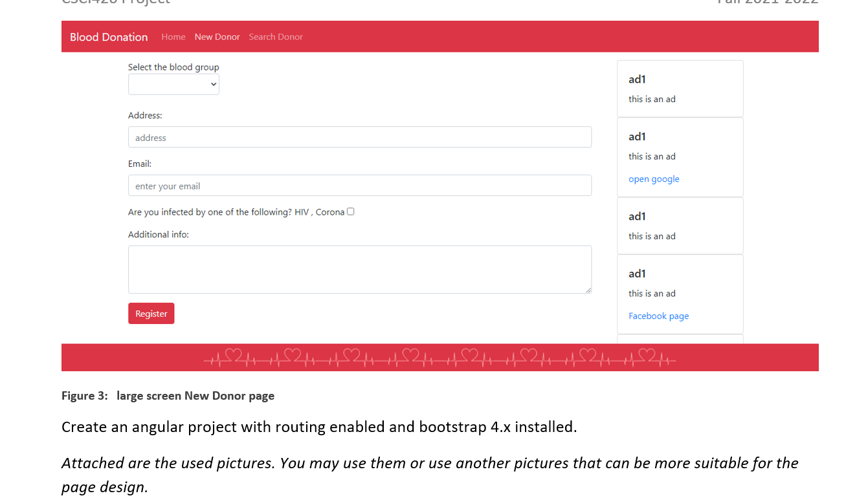Screen dimensions: 868x498
Task: Select the Figure 3 caption text
Action: [168, 396]
